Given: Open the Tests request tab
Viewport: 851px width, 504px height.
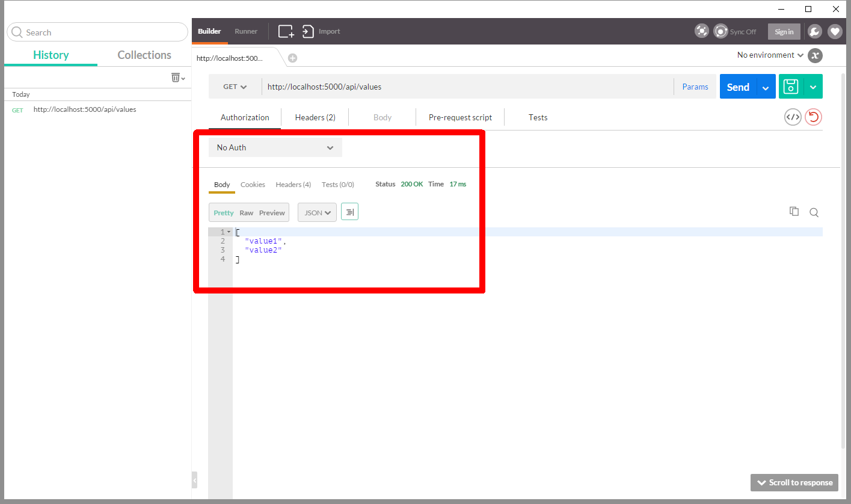Looking at the screenshot, I should (538, 117).
